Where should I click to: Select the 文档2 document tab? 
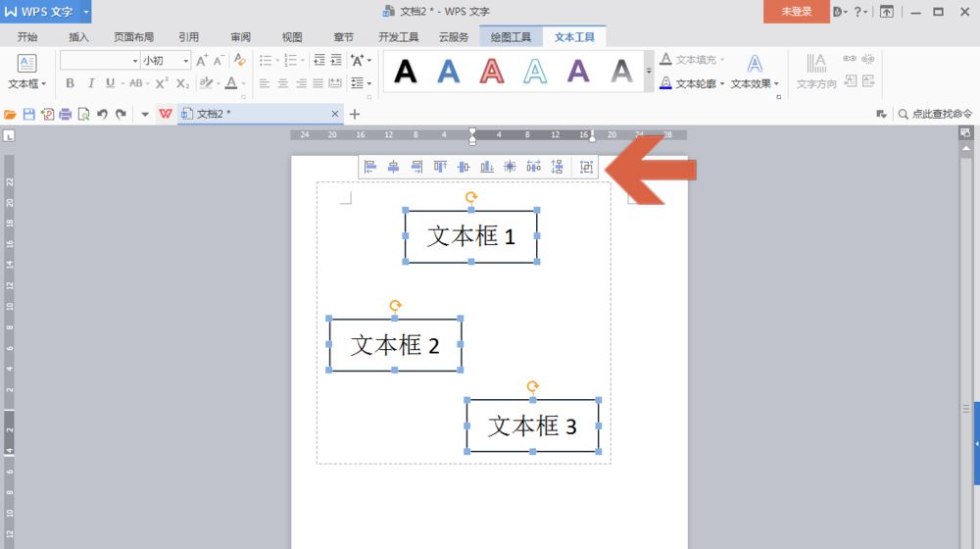260,114
